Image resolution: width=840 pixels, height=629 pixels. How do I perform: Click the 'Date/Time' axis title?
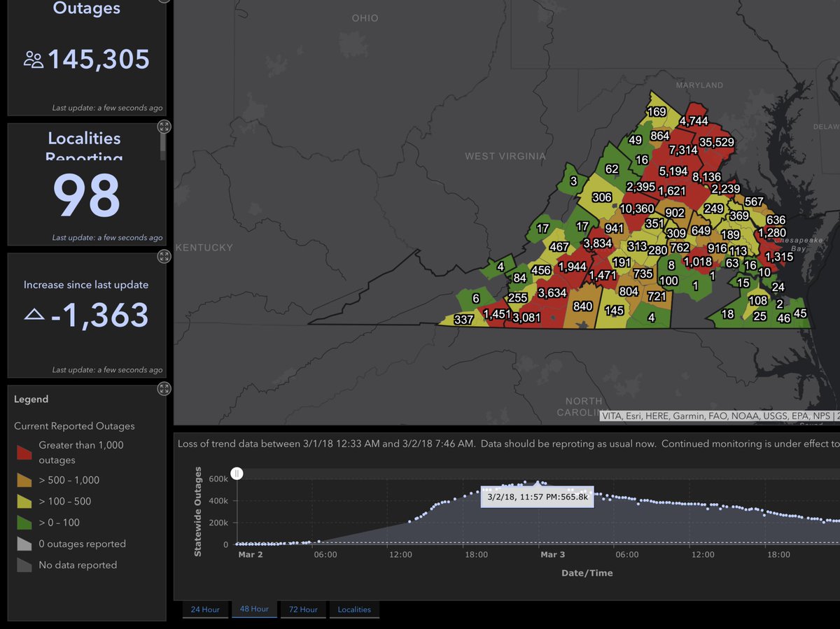[587, 573]
